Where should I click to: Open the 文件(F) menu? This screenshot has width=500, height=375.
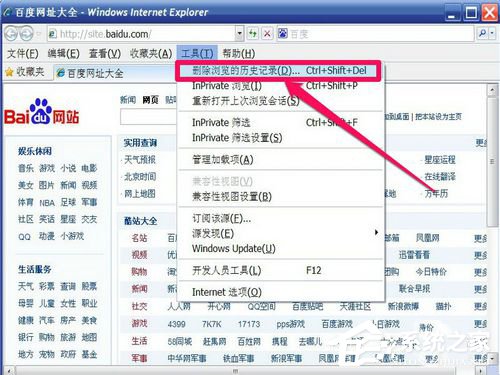[22, 53]
